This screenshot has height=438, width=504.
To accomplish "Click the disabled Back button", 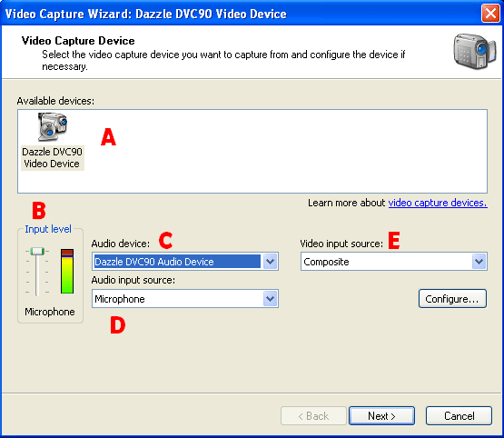I will tap(313, 416).
